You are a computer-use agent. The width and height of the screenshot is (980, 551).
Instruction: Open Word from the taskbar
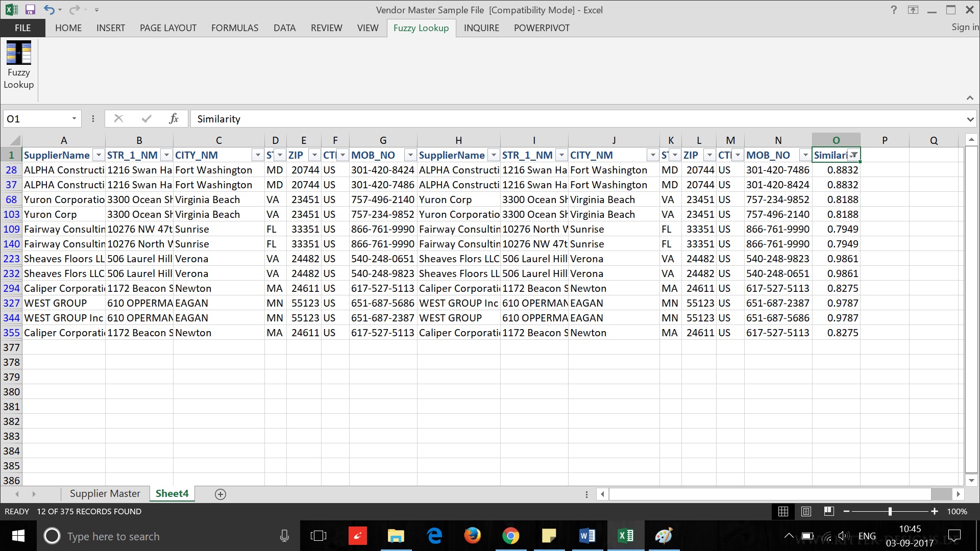(587, 536)
